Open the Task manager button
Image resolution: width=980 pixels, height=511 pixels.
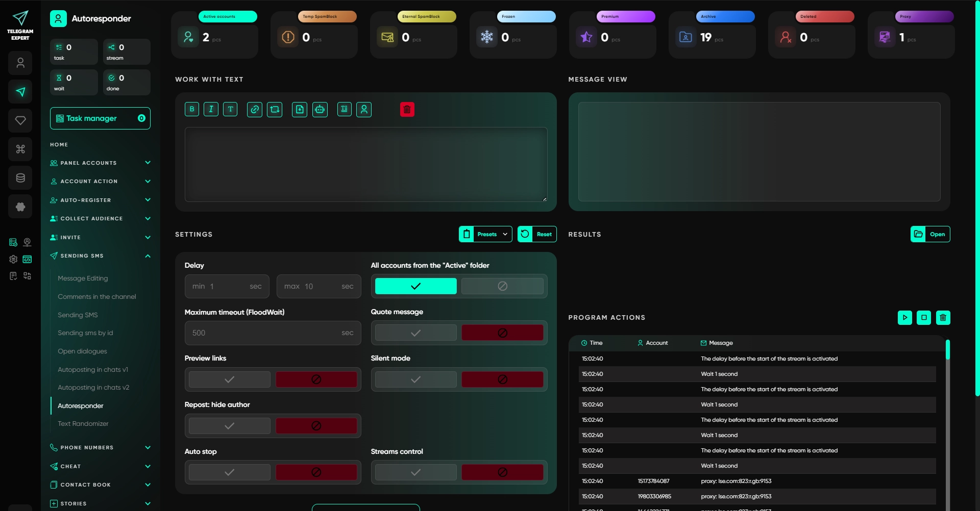point(100,118)
